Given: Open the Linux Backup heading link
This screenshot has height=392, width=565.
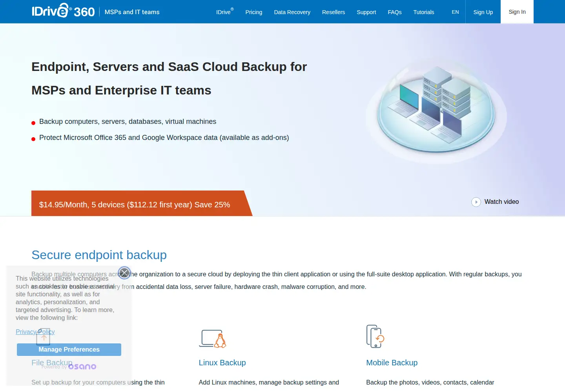Looking at the screenshot, I should point(222,363).
